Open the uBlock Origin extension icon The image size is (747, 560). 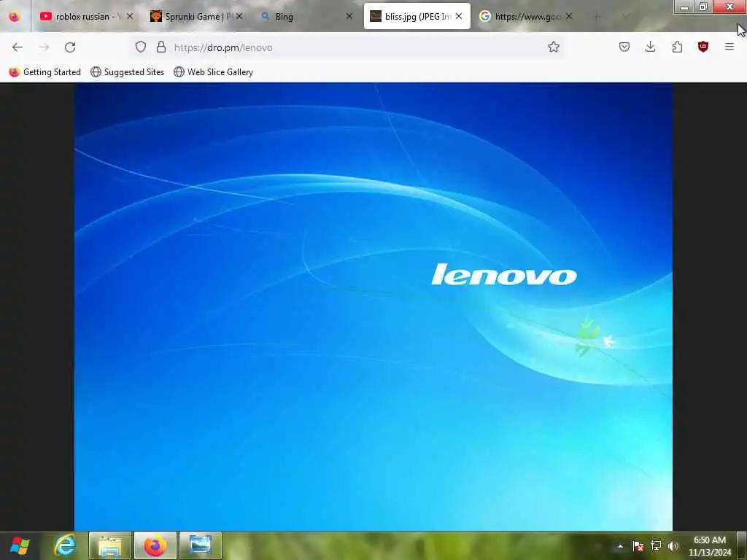pyautogui.click(x=703, y=47)
